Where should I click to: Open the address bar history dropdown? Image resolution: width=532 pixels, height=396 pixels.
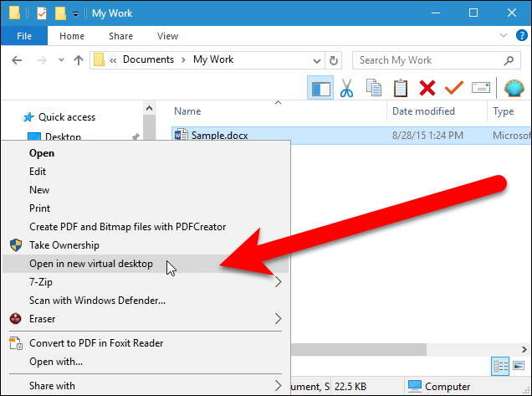pos(316,61)
